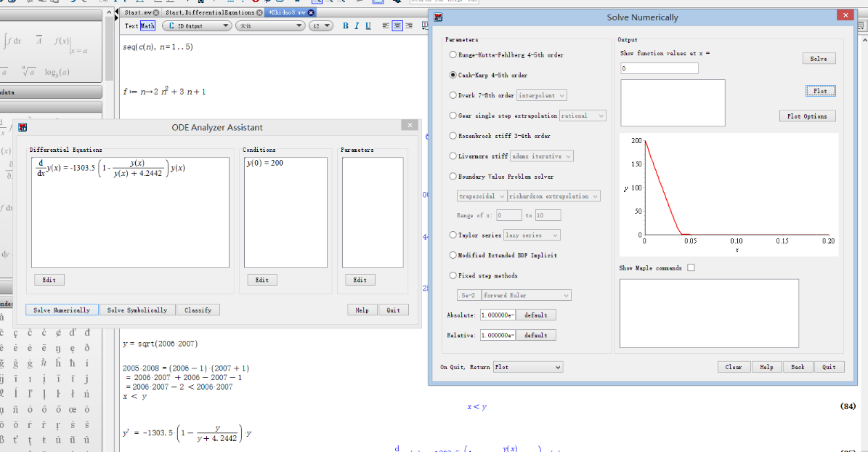Viewport: 868px width, 452px height.
Task: Toggle bold formatting in the toolbar
Action: (x=346, y=26)
